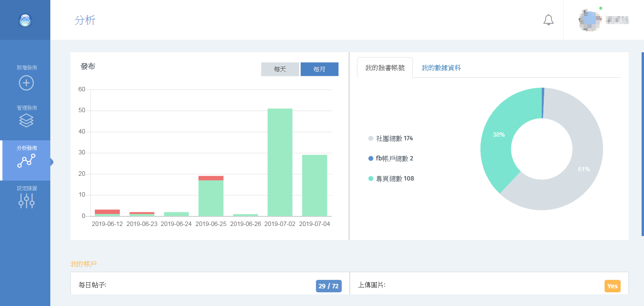Viewport: 644px width, 306px height.
Task: Switch to 我的數據資料 tab
Action: 441,68
